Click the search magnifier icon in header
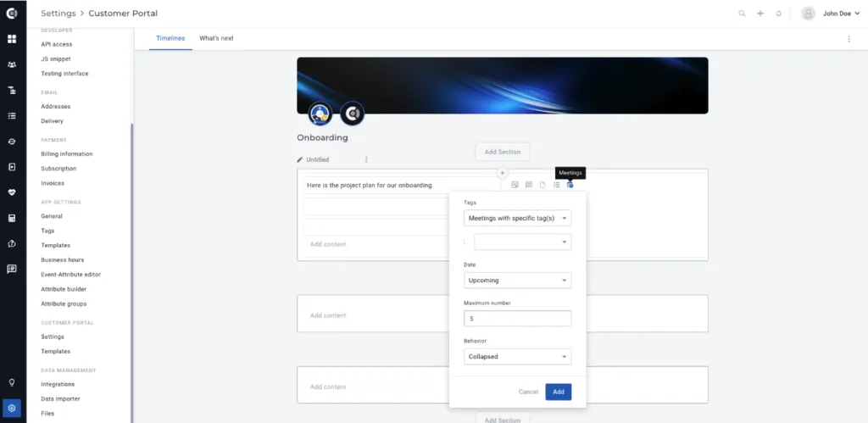Image resolution: width=868 pixels, height=423 pixels. (742, 14)
